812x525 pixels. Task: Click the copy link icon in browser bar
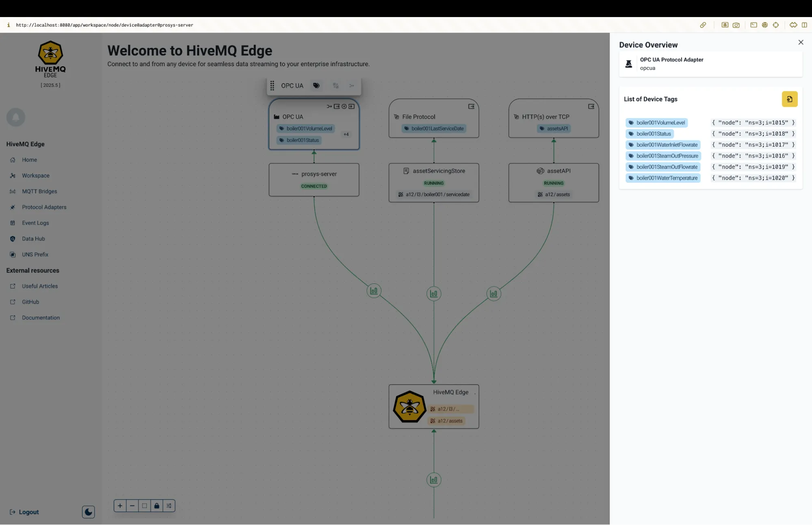703,25
